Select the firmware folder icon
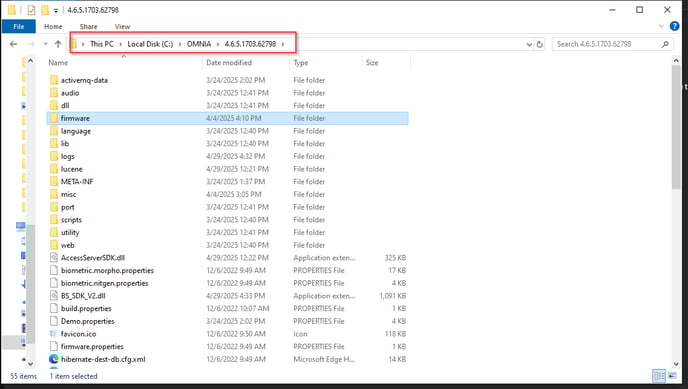 click(x=54, y=118)
